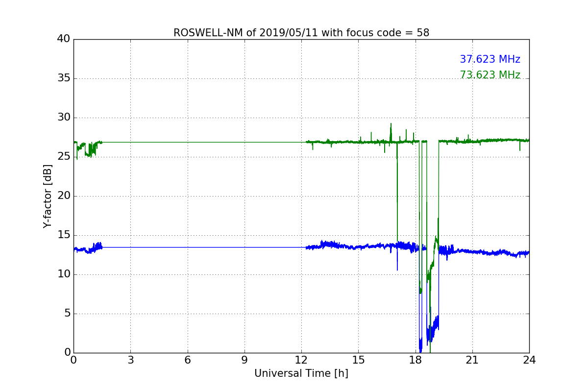Click the x-axis tick label 24
Screen dimensions: 588x392
[x=529, y=360]
